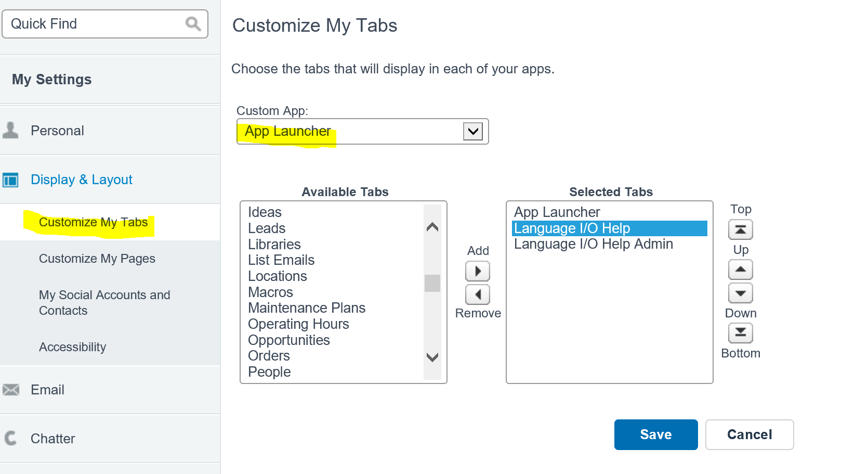The image size is (868, 474).
Task: Open the Accessibility settings page
Action: pyautogui.click(x=73, y=347)
